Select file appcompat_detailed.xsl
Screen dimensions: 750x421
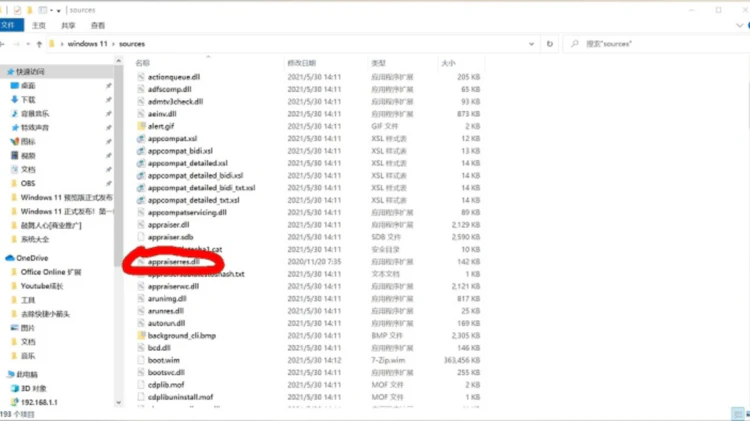pyautogui.click(x=188, y=163)
